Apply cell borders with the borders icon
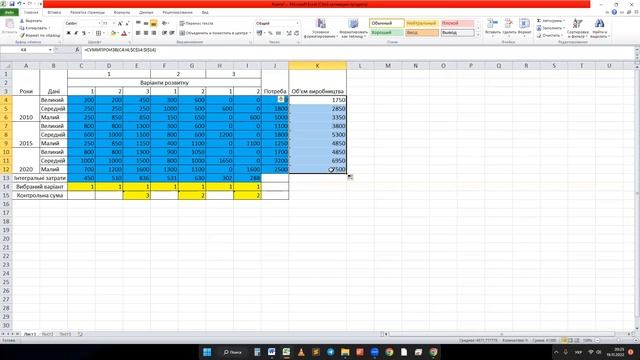The image size is (640, 360). [x=98, y=33]
